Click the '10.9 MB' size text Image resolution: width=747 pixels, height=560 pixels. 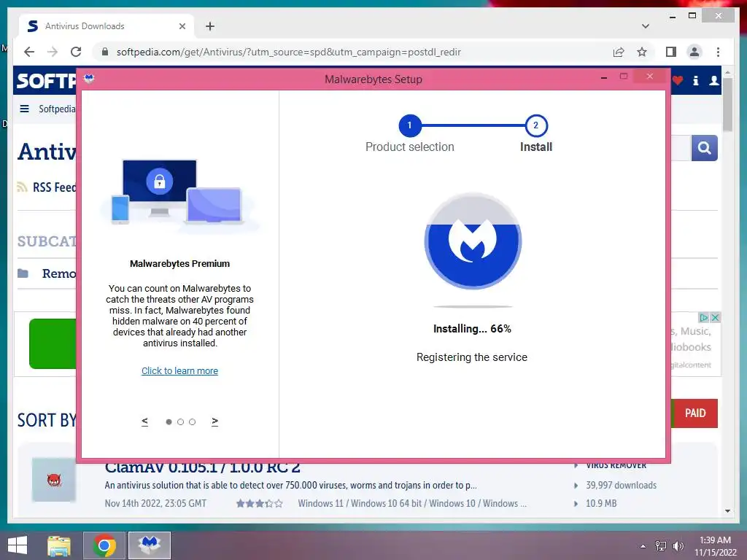tap(601, 503)
